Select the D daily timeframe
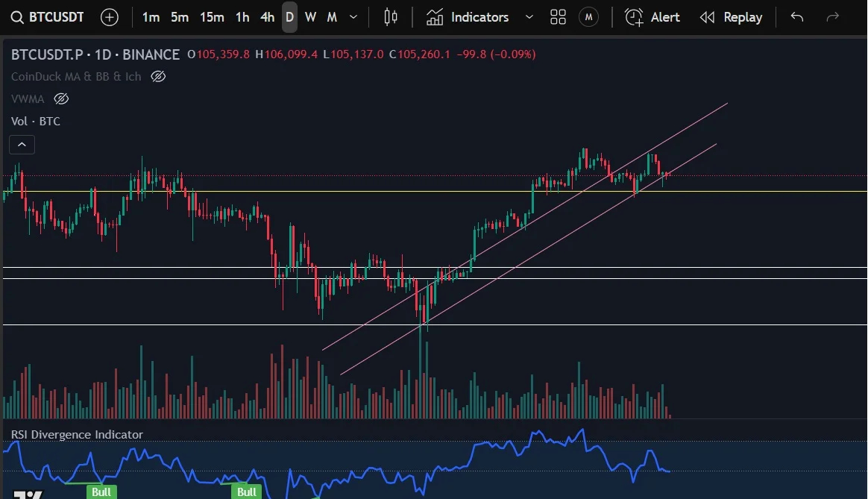The image size is (868, 499). (289, 17)
